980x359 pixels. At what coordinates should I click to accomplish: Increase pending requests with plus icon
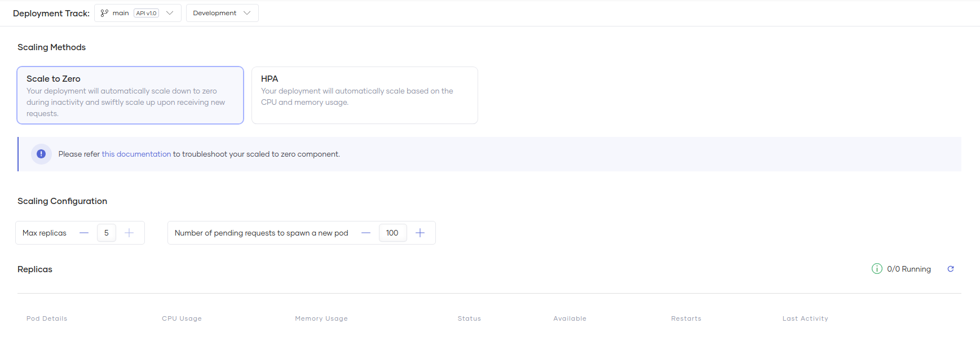[420, 233]
